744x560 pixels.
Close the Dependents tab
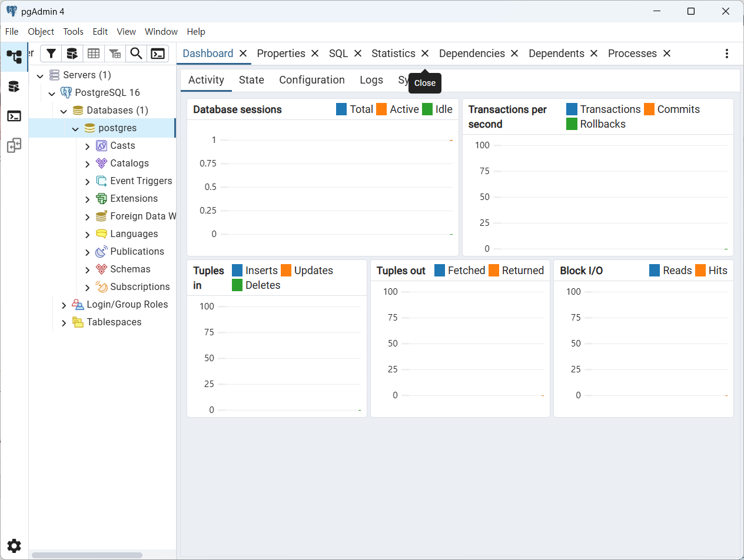pos(594,54)
